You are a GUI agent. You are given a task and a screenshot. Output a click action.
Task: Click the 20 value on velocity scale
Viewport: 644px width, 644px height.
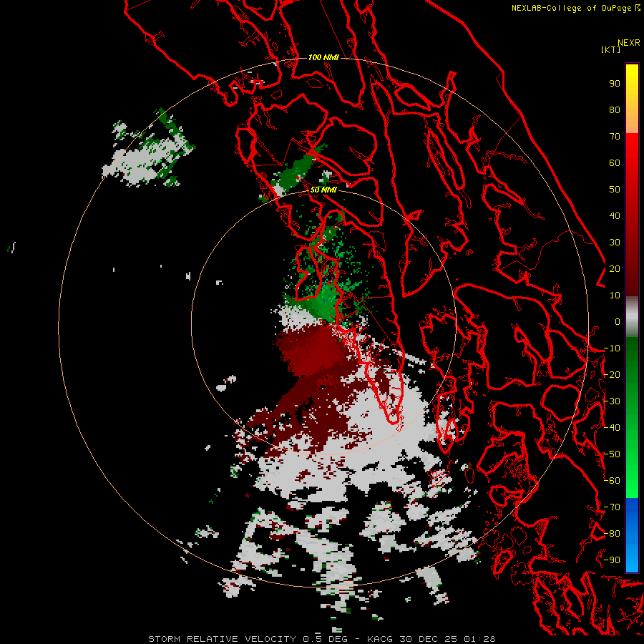tap(615, 269)
